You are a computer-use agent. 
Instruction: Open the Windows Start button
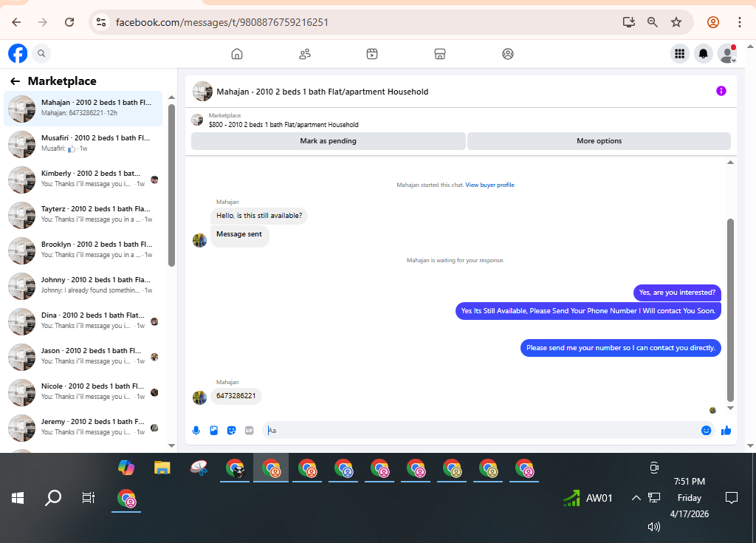(x=18, y=498)
